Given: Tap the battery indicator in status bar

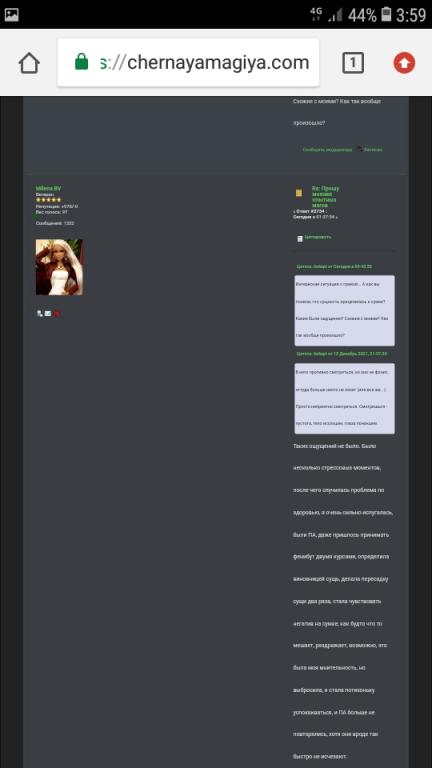Looking at the screenshot, I should click(387, 14).
